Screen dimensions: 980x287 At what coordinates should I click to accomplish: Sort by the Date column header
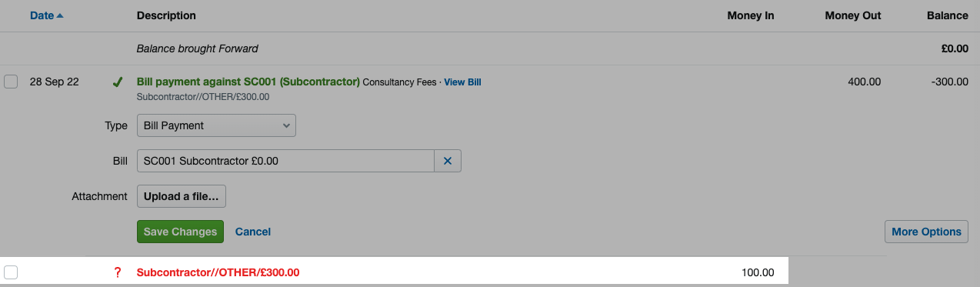(x=42, y=15)
